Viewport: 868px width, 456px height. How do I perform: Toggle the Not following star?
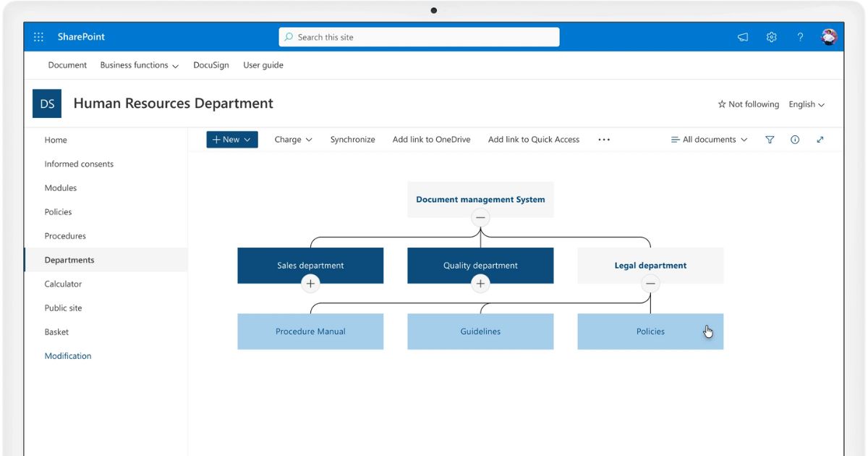[x=748, y=104]
